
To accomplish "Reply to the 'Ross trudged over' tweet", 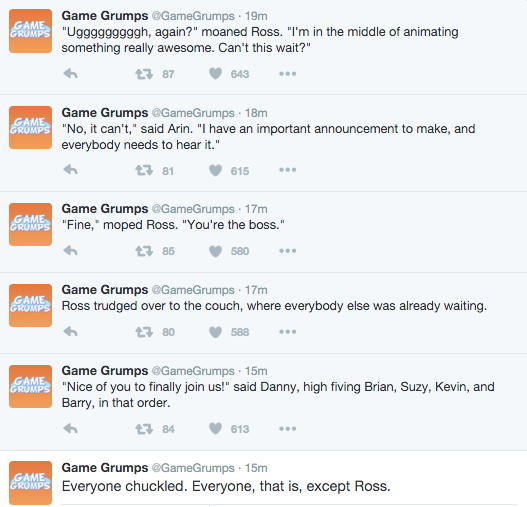I will pos(71,332).
